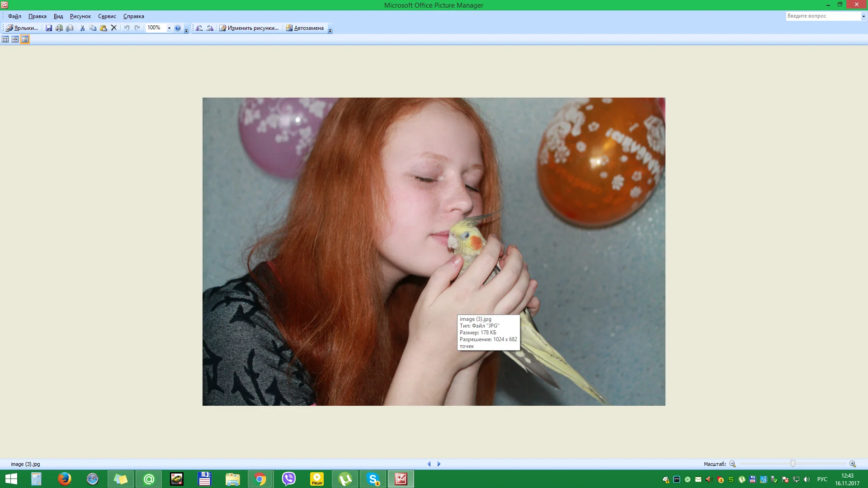Viewport: 868px width, 488px height.
Task: Open the help question box dropdown arrow
Action: (863, 16)
